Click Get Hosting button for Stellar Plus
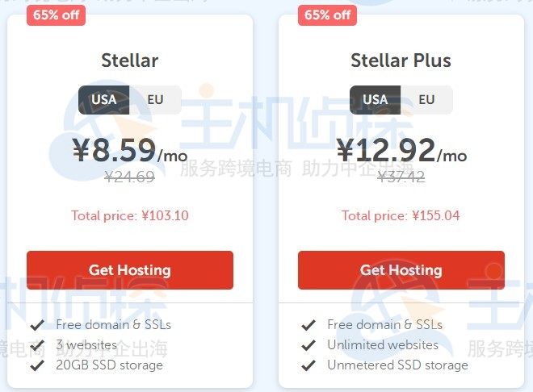533x392 pixels. pyautogui.click(x=401, y=270)
